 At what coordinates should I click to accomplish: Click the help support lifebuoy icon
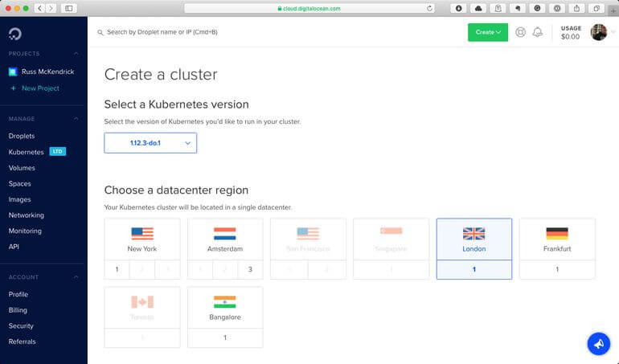pos(521,32)
